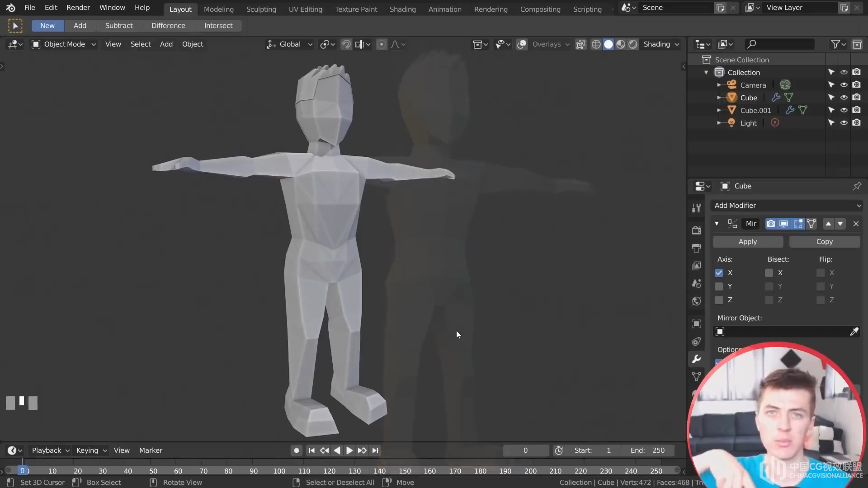Open View Layer properties tab icon
The image size is (868, 488).
pyautogui.click(x=696, y=266)
